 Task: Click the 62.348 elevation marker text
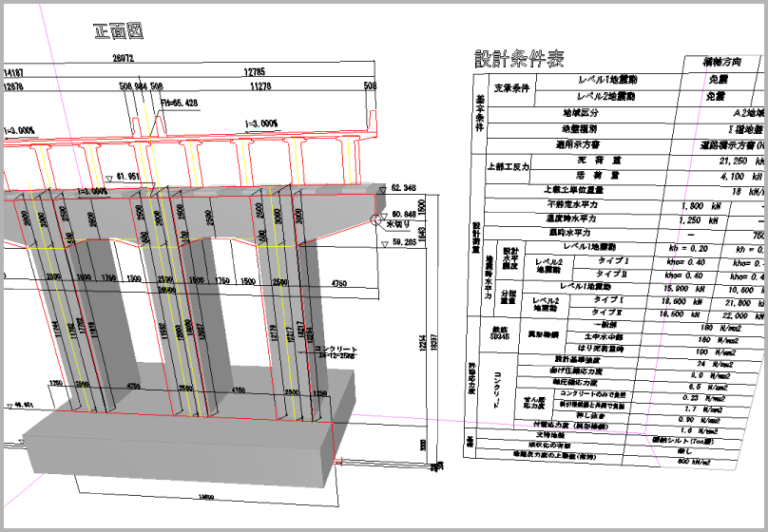[x=404, y=187]
